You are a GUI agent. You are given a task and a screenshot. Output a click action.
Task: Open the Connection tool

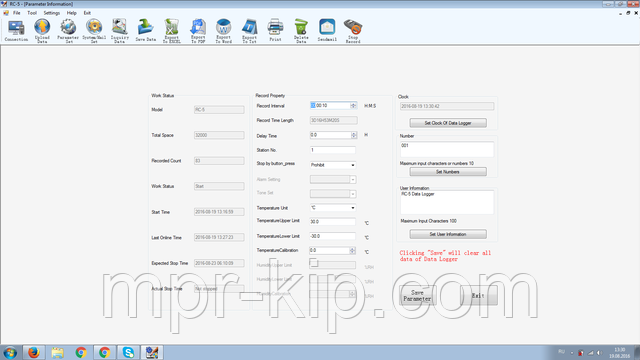tap(16, 31)
